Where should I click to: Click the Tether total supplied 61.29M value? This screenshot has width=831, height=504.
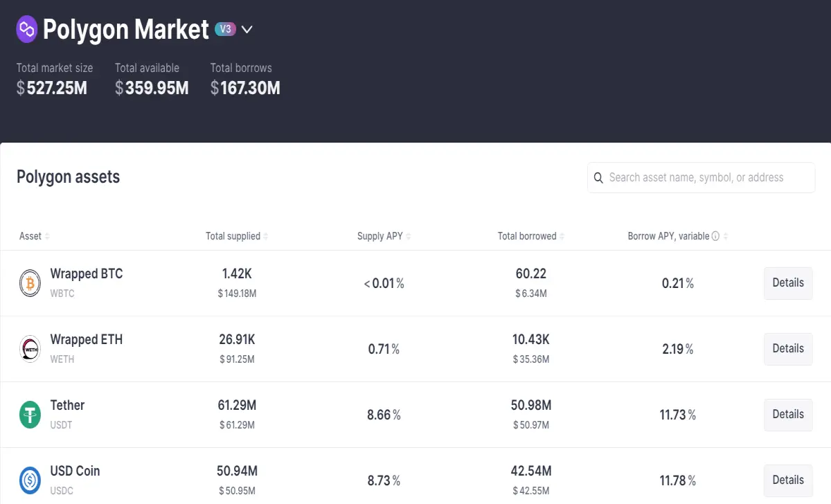(x=237, y=406)
